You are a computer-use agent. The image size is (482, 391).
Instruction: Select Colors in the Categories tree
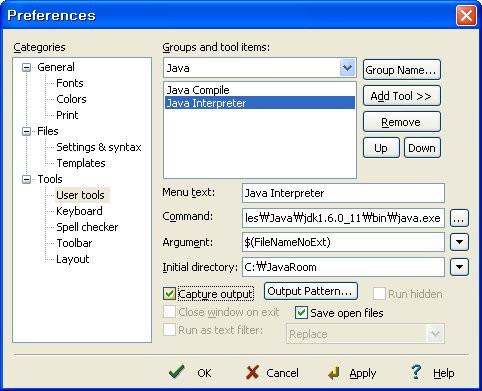coord(71,99)
